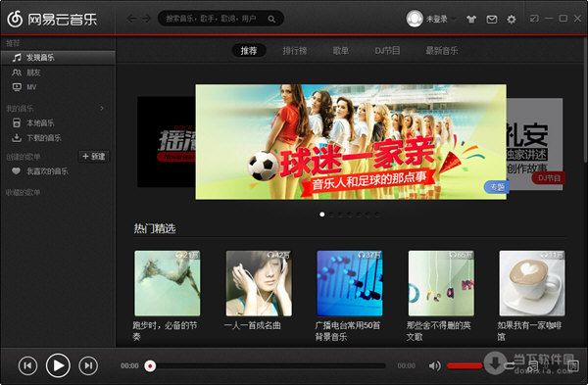Click the Play button
Screen dimensions: 588x385
58,365
